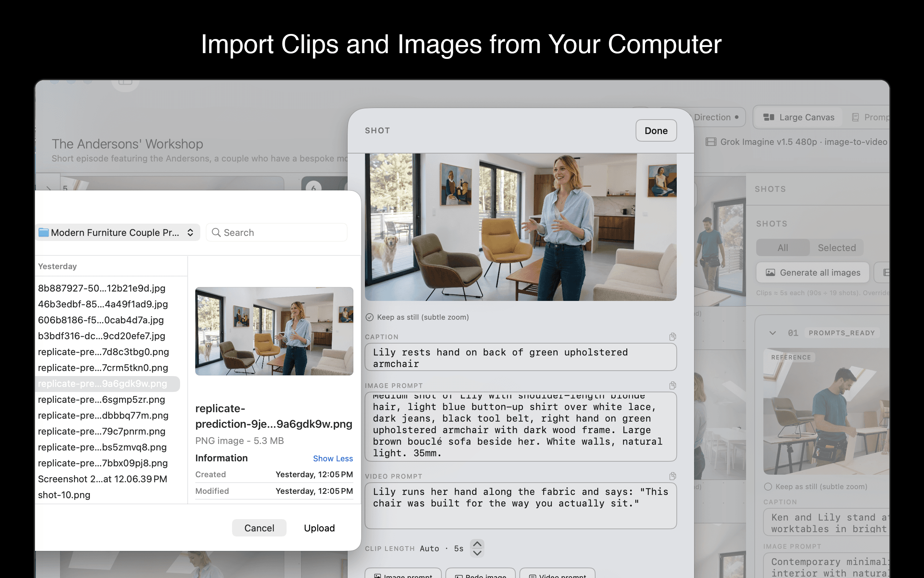Image resolution: width=924 pixels, height=578 pixels.
Task: Select highlighted file replicate-pre...9a6gdk9w.png
Action: pos(107,384)
